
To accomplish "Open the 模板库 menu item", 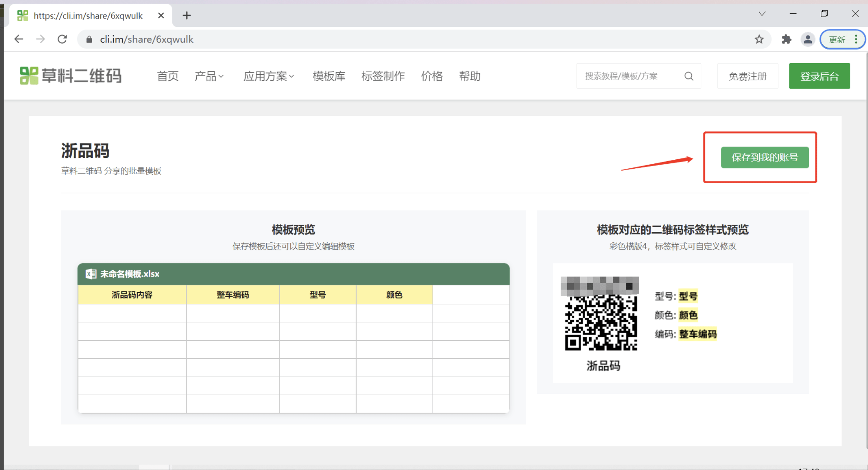I will point(329,76).
